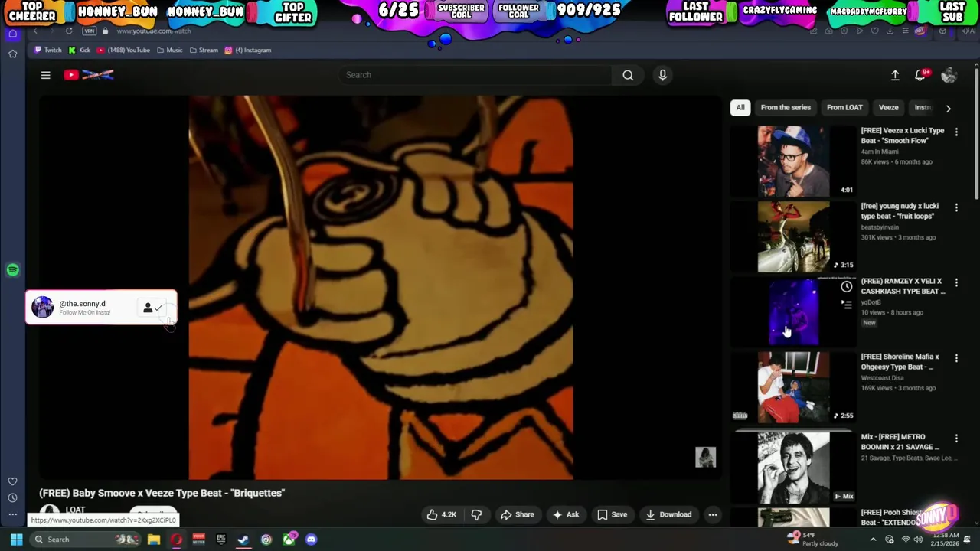
Task: Open options for Smooth Flow video
Action: [x=956, y=132]
